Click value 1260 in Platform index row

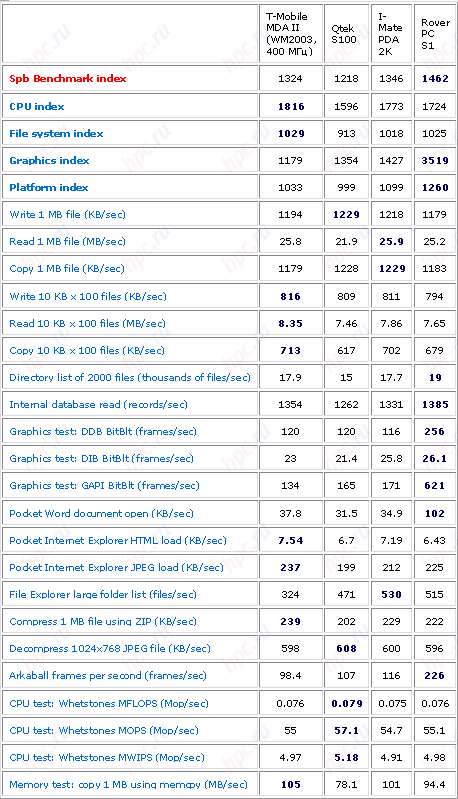435,188
